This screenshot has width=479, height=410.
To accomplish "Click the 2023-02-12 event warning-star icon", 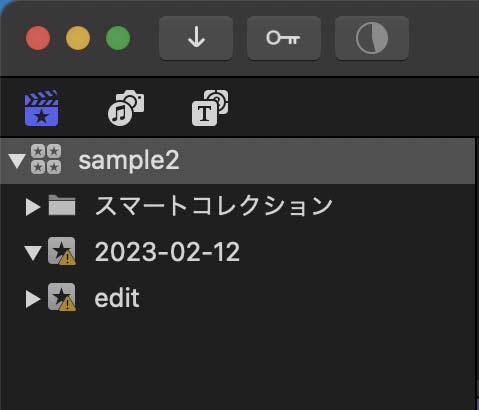I will pos(62,251).
